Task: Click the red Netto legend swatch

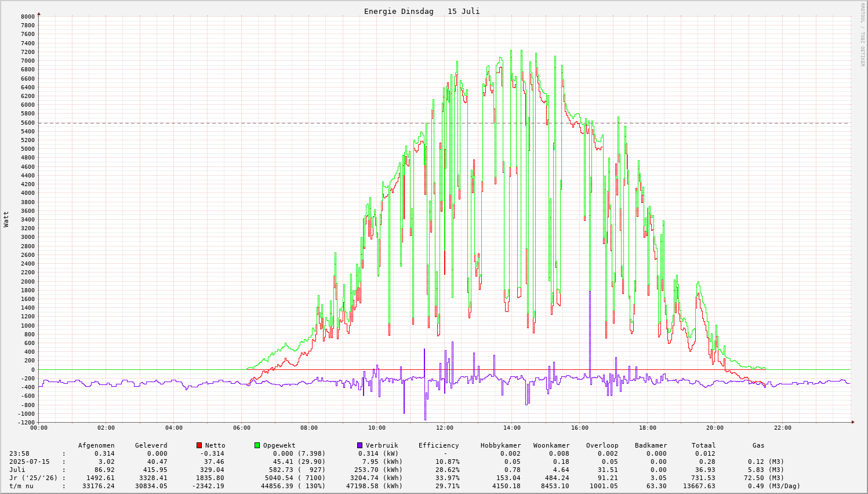Action: pos(199,445)
